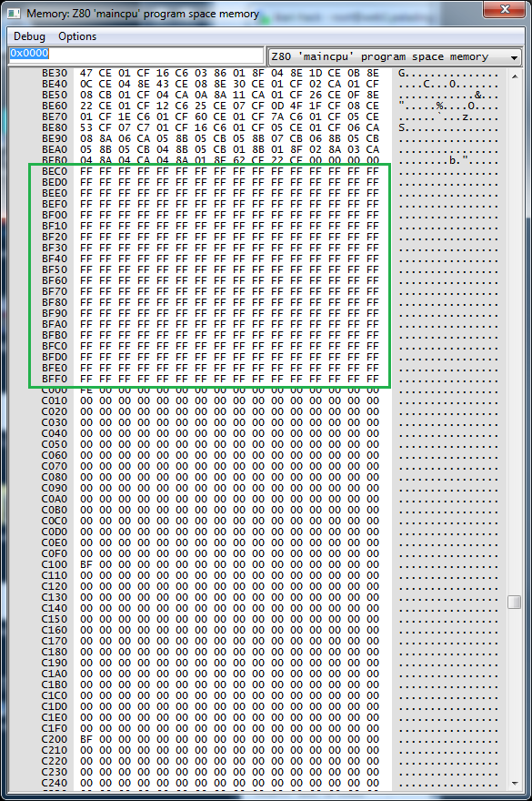Select address label BED0

coord(55,182)
